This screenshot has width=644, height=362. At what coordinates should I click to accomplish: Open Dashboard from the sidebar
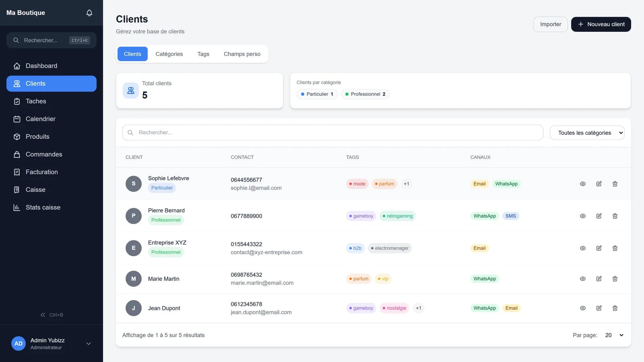tap(52, 66)
